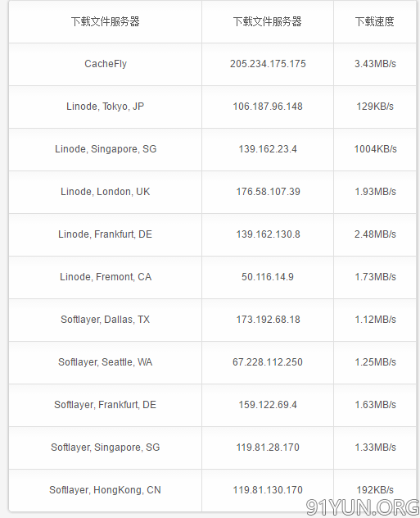
Task: Click the CacheFly server name cell
Action: coord(106,64)
